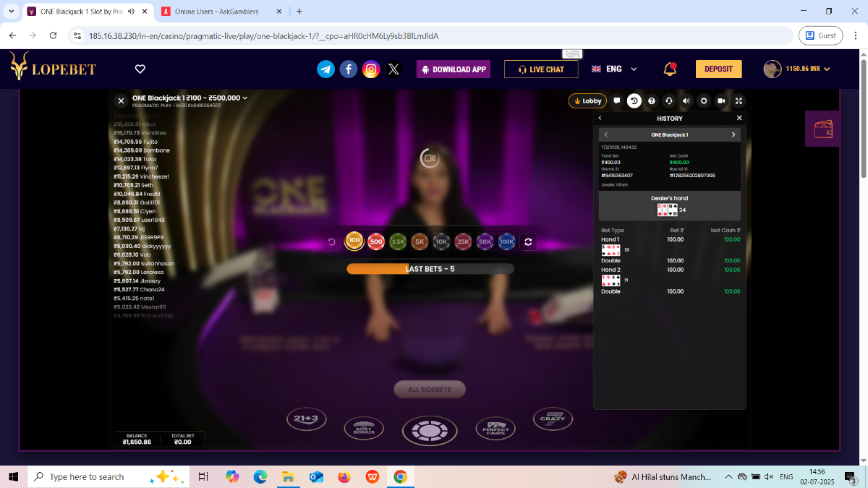Reload the page
The width and height of the screenshot is (868, 488).
click(53, 35)
